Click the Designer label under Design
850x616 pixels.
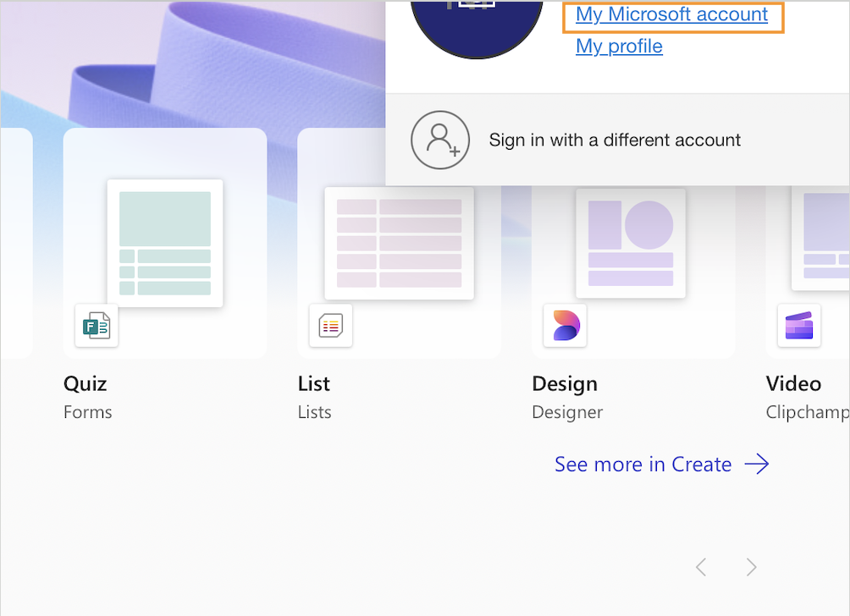point(567,412)
